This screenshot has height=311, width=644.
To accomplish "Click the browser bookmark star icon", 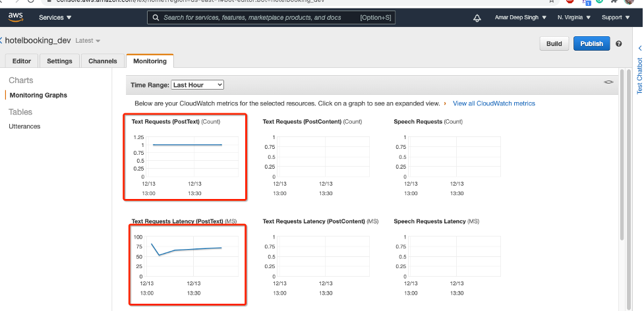I will [x=552, y=1].
